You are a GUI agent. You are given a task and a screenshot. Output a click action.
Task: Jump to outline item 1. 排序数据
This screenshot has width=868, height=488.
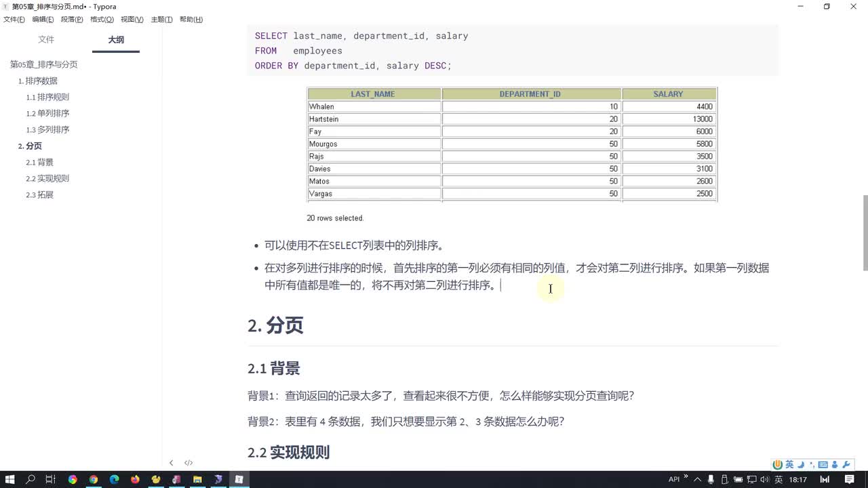38,81
